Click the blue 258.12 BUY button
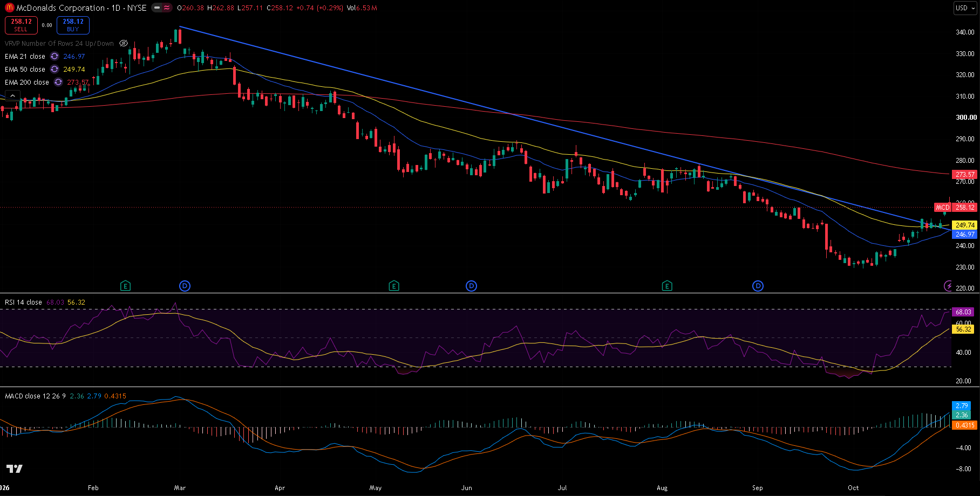The height and width of the screenshot is (496, 980). click(73, 25)
